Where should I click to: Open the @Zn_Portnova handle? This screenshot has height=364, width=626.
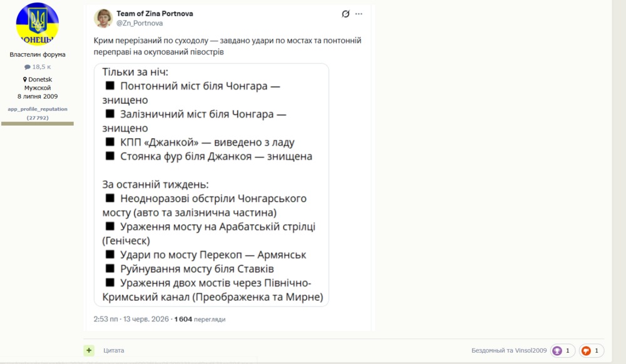pyautogui.click(x=140, y=23)
